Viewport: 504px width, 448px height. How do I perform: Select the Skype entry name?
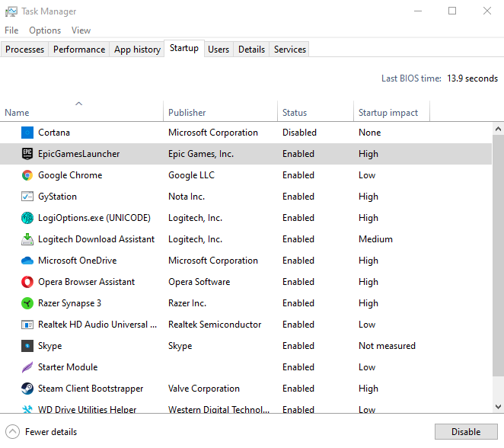(x=49, y=346)
